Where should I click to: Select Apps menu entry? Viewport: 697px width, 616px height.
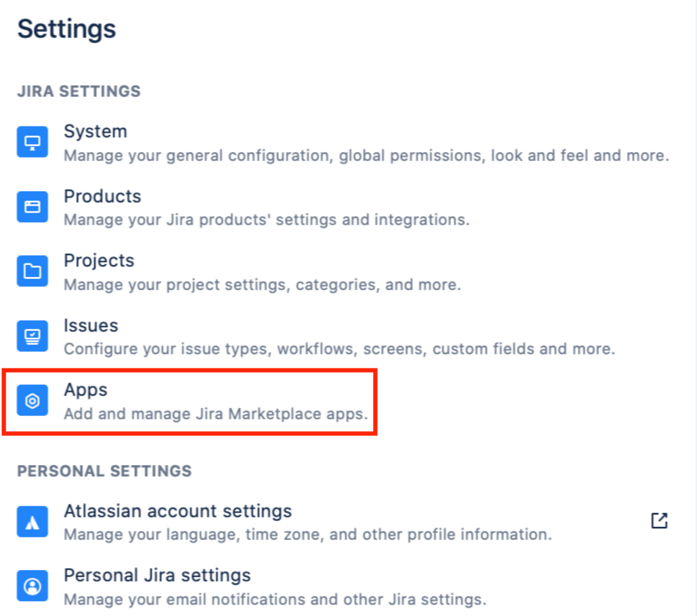click(x=86, y=390)
